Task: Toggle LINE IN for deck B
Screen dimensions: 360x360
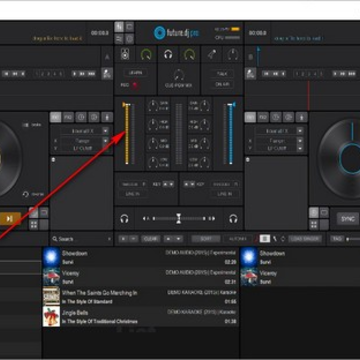Action: pos(225,194)
